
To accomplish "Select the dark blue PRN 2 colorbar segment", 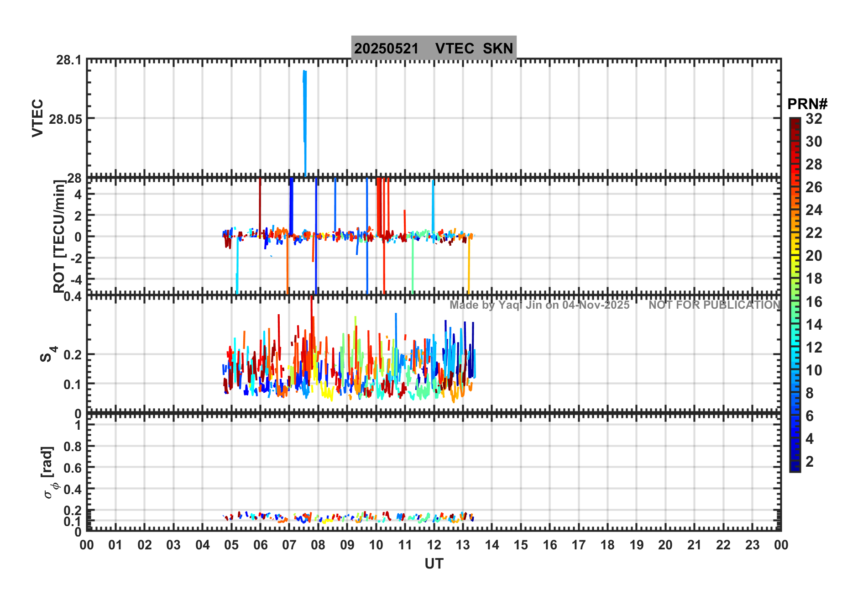I will coord(795,462).
